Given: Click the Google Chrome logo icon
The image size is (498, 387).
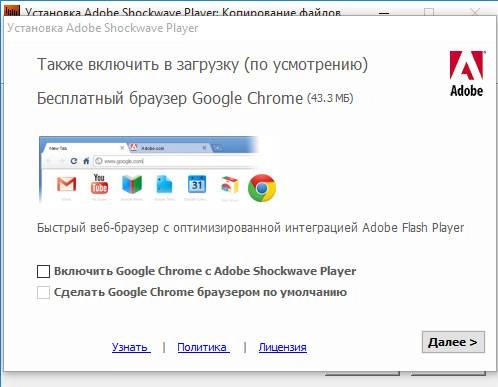Looking at the screenshot, I should 262,188.
